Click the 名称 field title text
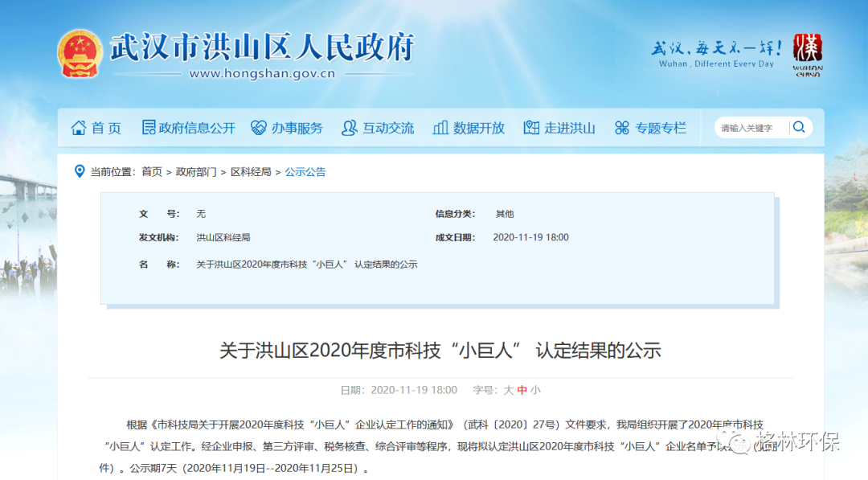Screen dimensions: 868x480 [x=307, y=265]
